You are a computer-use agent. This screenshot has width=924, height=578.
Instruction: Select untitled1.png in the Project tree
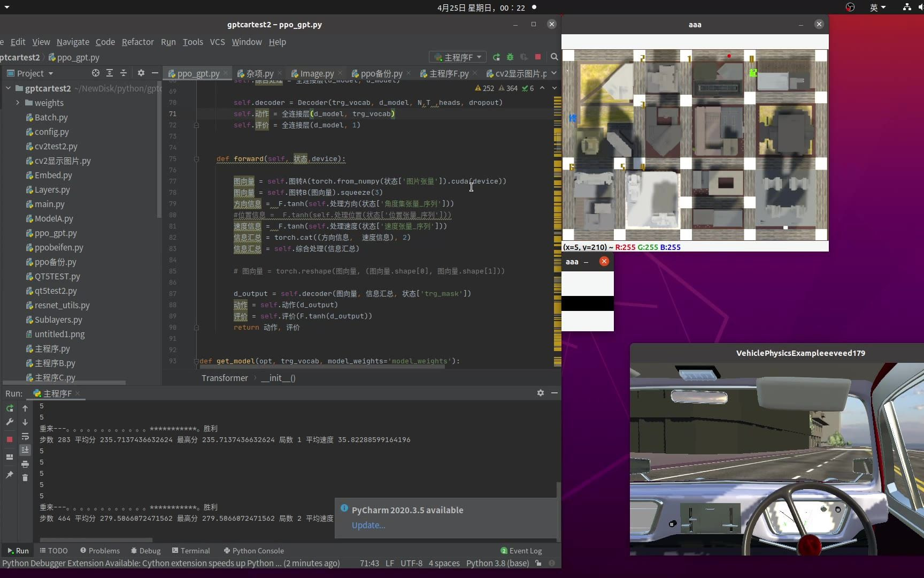(x=59, y=334)
